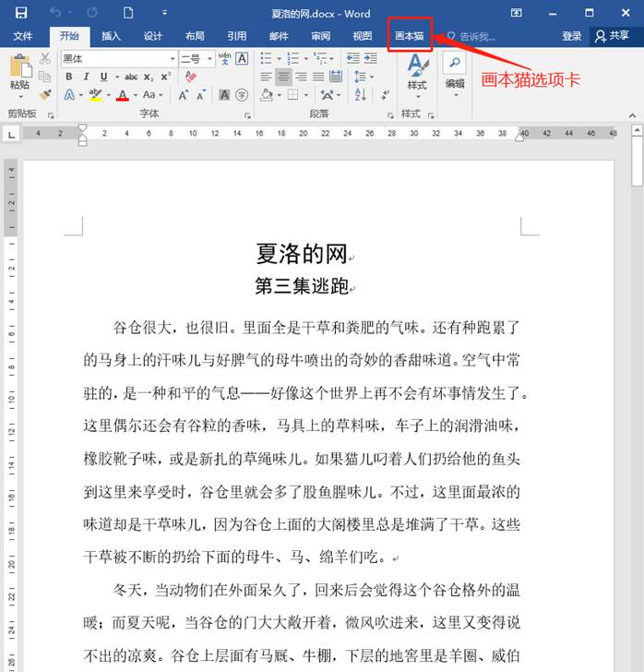The image size is (644, 672).
Task: Sort text A to Z icon
Action: point(361,95)
